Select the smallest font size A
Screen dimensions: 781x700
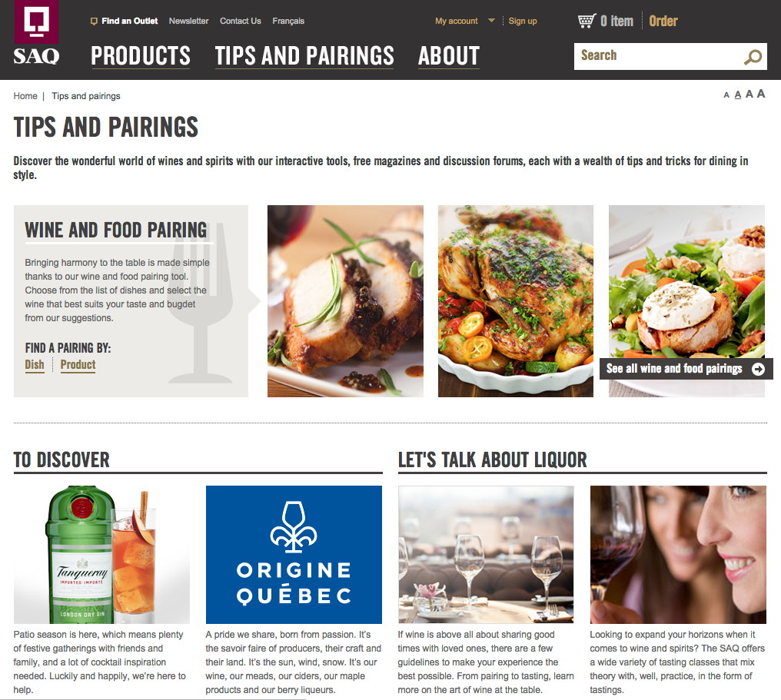coord(726,95)
